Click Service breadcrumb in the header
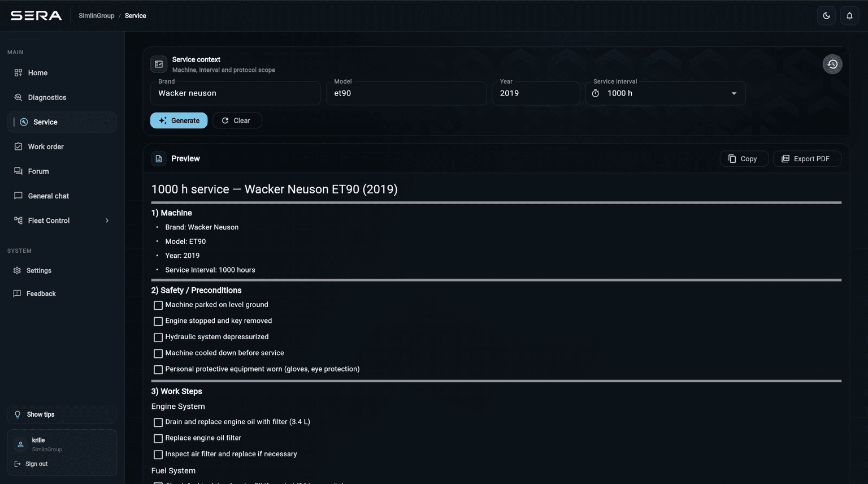 (x=136, y=16)
